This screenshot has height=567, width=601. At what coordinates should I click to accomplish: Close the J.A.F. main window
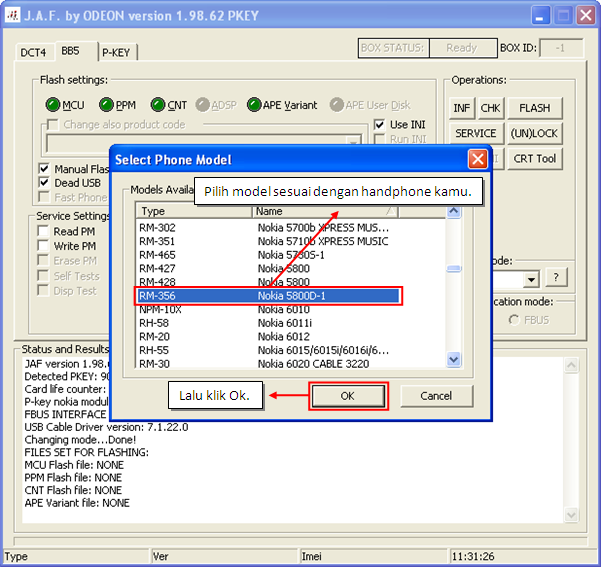click(586, 16)
